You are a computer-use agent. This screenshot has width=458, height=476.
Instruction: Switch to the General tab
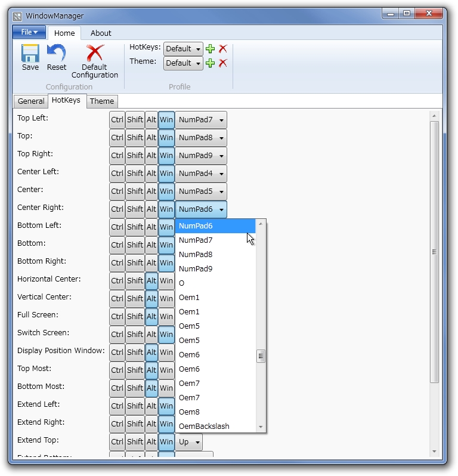(x=31, y=101)
